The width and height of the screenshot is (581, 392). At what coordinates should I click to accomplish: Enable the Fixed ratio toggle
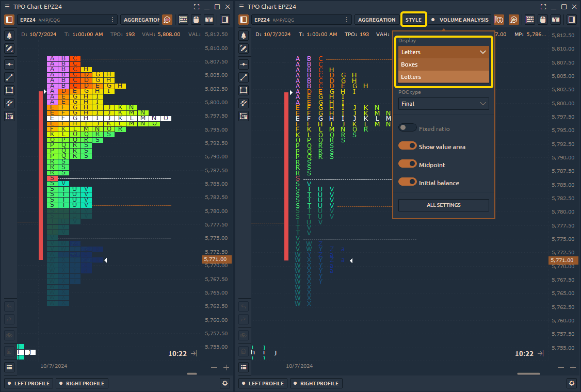pyautogui.click(x=407, y=128)
